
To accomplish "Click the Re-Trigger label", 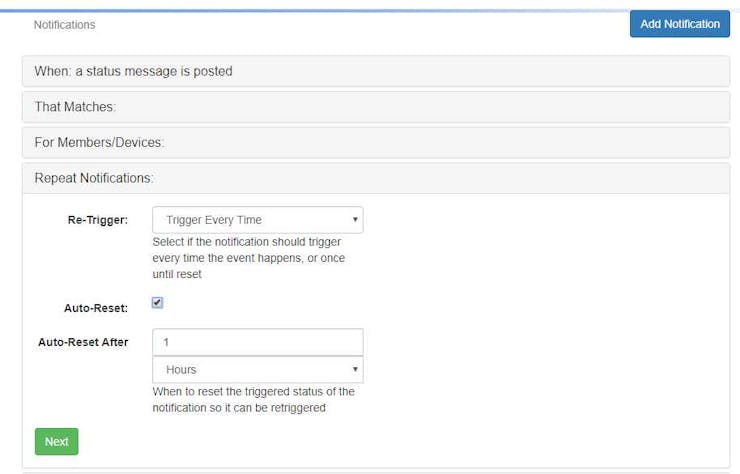I will click(98, 220).
